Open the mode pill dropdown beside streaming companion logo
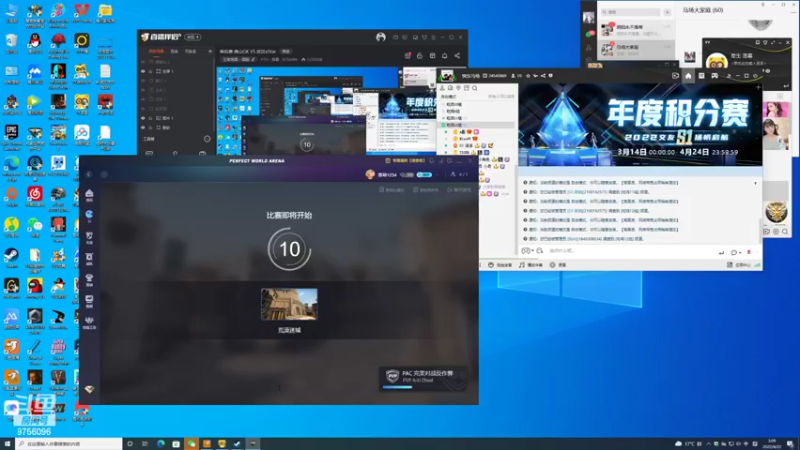The width and height of the screenshot is (800, 450). point(192,37)
